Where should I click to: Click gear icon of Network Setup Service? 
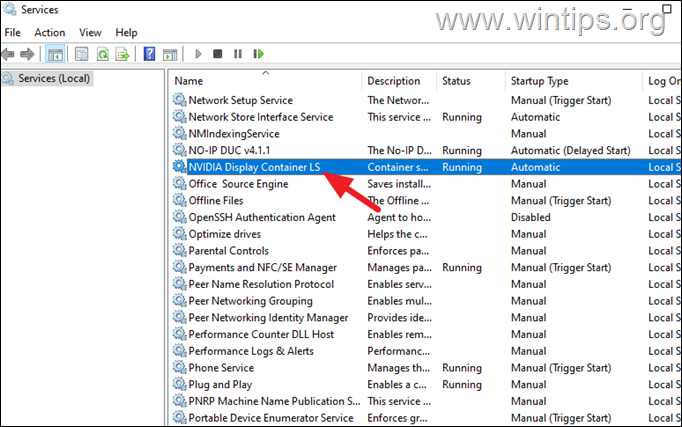(x=179, y=100)
